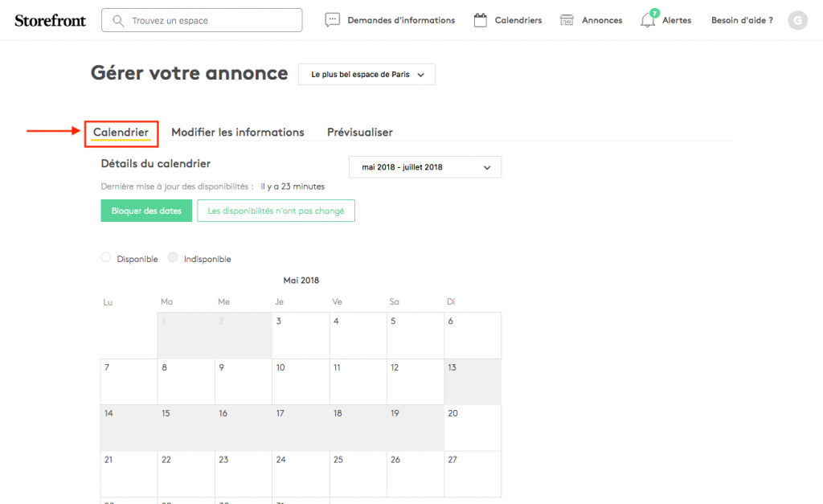Click the green notification badge
823x504 pixels.
pyautogui.click(x=654, y=13)
